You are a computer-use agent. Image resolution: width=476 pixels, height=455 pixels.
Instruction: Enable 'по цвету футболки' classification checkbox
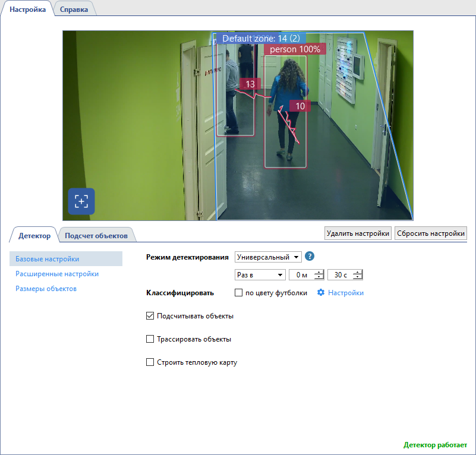click(x=239, y=293)
